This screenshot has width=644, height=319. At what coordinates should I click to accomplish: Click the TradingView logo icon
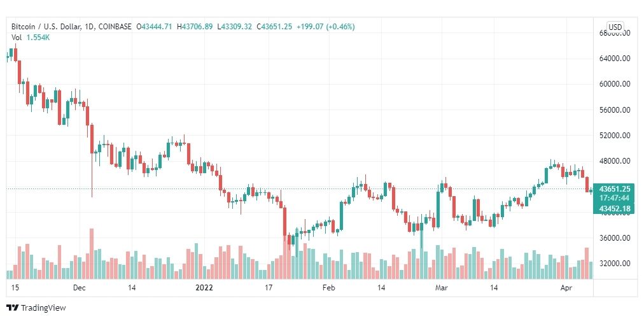(12, 308)
